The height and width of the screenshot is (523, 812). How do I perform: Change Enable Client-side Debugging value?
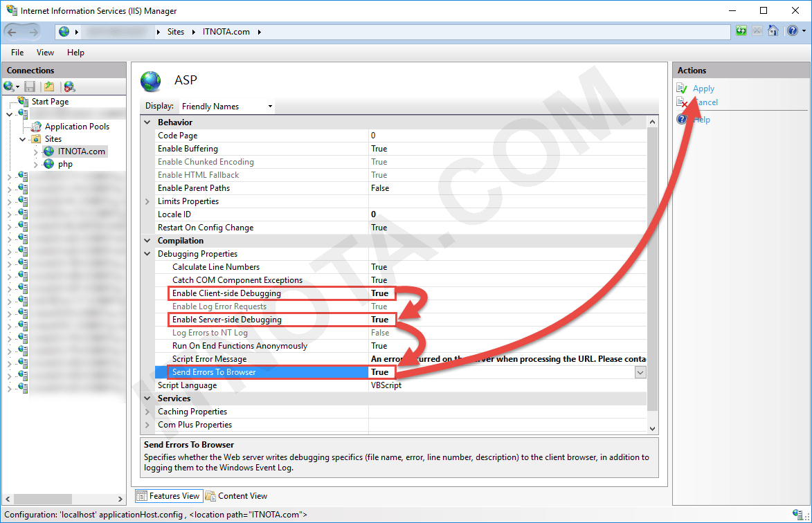[381, 293]
